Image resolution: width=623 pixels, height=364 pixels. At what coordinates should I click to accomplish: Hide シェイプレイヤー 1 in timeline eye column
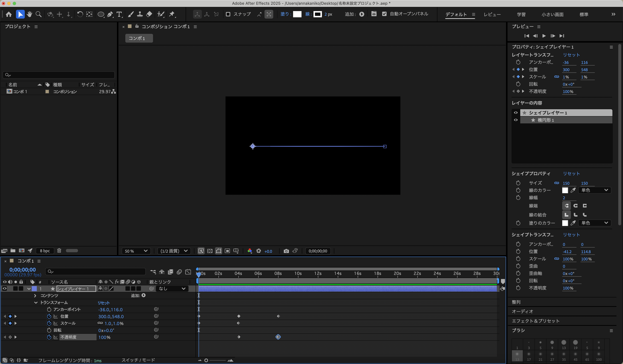(x=4, y=288)
